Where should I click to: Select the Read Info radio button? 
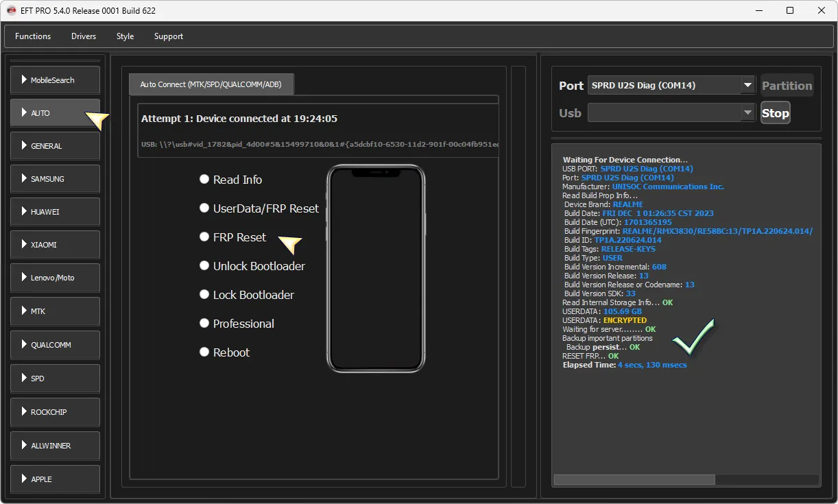204,179
